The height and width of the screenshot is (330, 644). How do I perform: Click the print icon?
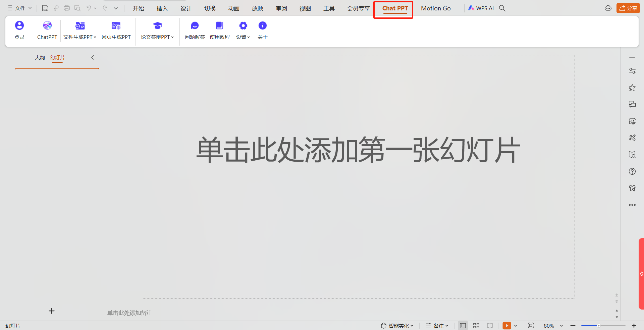point(67,8)
